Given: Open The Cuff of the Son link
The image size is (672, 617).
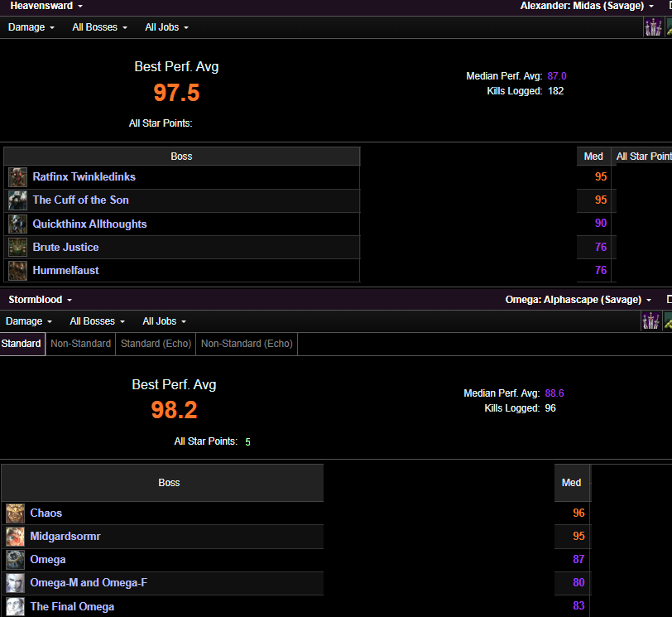Looking at the screenshot, I should click(80, 200).
